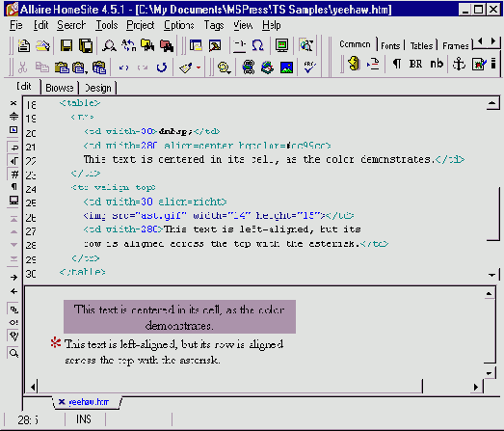Insert paragraph tag with pilcrow icon
This screenshot has width=504, height=431.
point(397,64)
